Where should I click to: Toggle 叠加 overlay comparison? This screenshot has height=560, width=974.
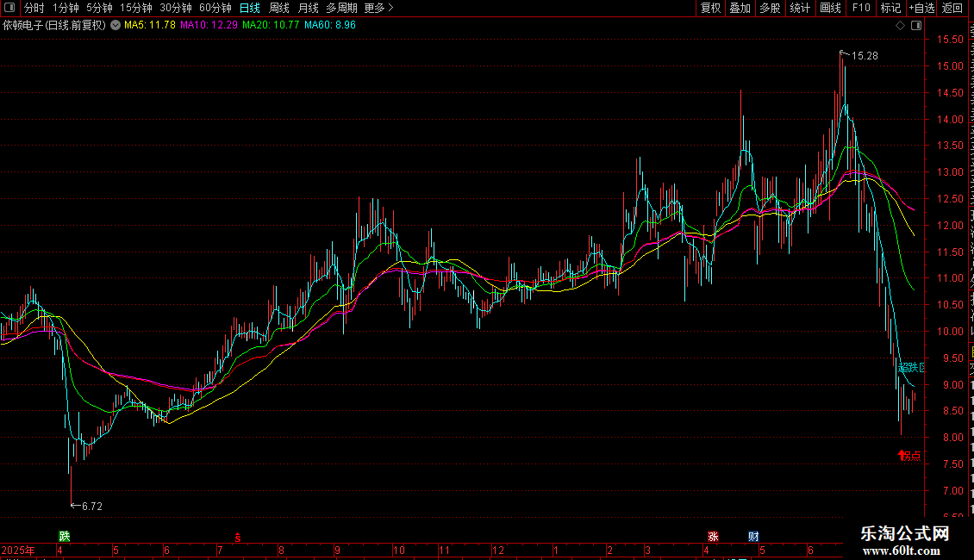click(x=740, y=8)
